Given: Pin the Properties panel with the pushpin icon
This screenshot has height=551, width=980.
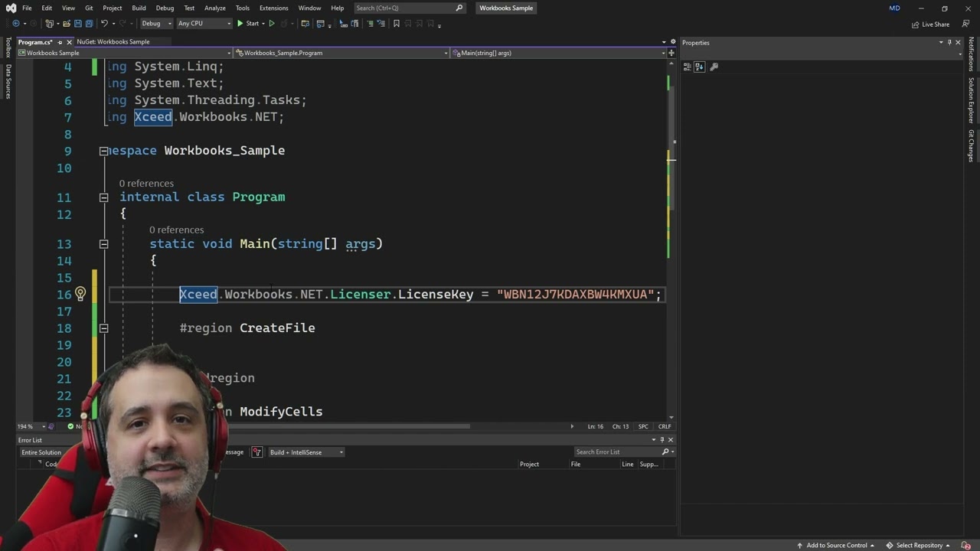Looking at the screenshot, I should pos(949,42).
